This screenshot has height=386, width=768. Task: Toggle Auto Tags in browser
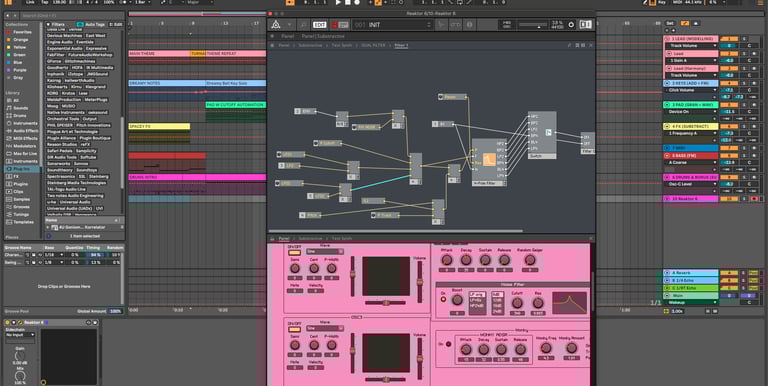tap(91, 24)
